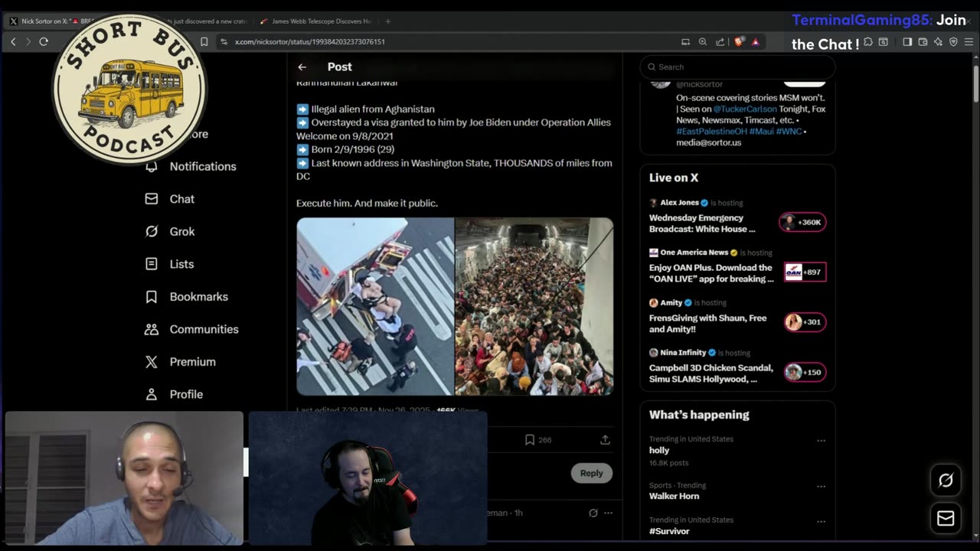
Task: Reload the page in the browser
Action: tap(44, 41)
